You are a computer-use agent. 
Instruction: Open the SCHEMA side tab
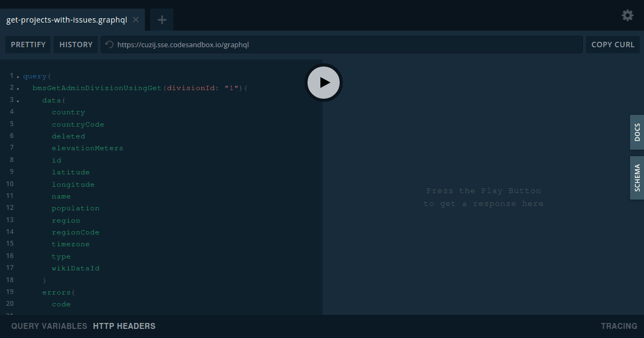[637, 178]
